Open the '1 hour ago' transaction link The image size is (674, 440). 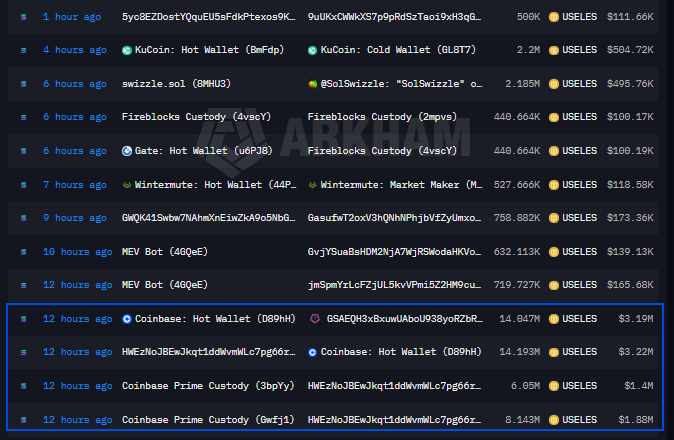point(72,17)
